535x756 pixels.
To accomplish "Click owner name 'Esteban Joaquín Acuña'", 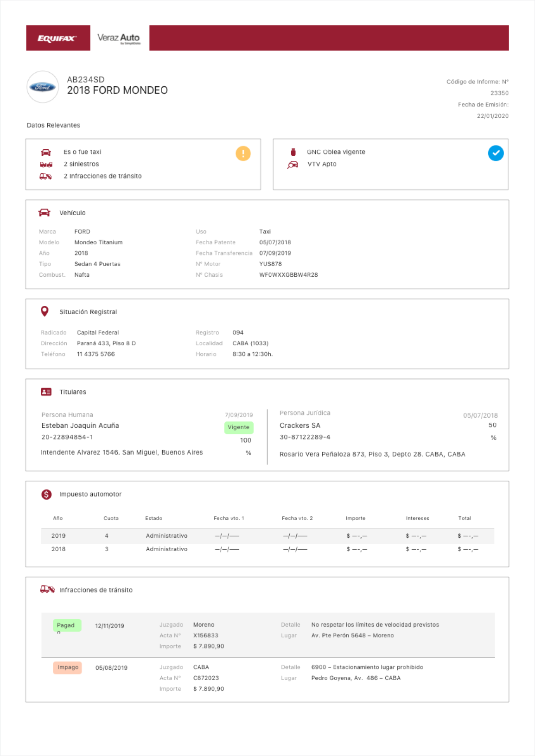I will [80, 426].
